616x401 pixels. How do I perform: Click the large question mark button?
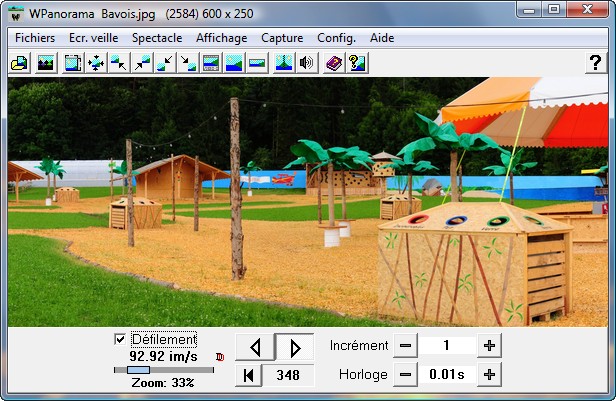(x=596, y=63)
